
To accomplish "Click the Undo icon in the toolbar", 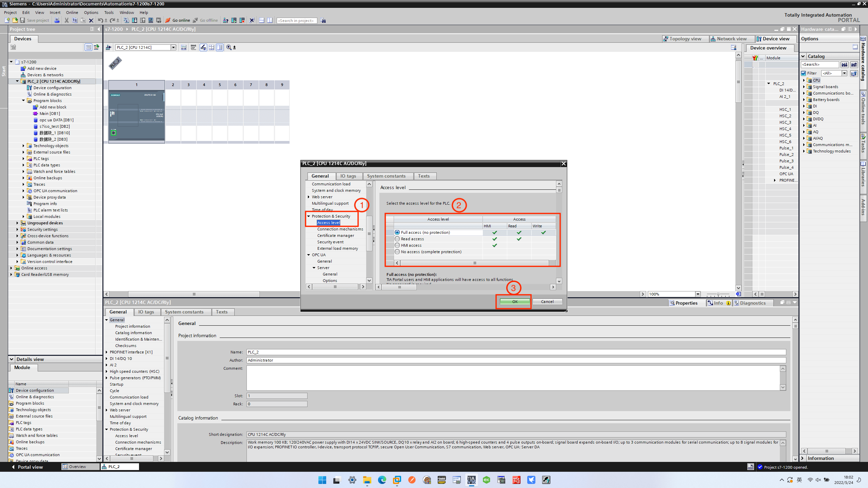I will coord(100,20).
